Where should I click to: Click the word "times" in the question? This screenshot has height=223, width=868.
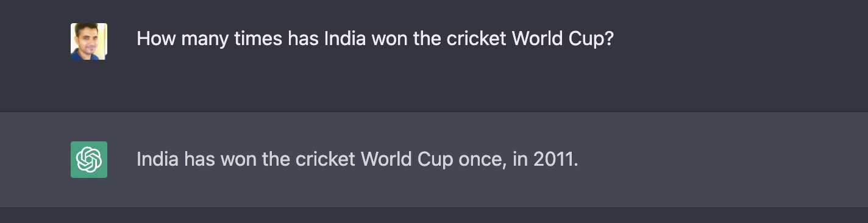pos(258,39)
